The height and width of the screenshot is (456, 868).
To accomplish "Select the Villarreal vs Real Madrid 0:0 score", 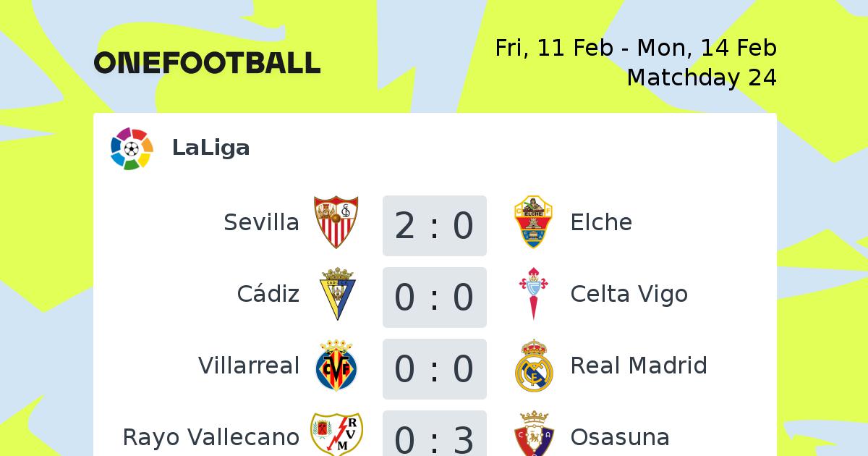I will tap(434, 369).
